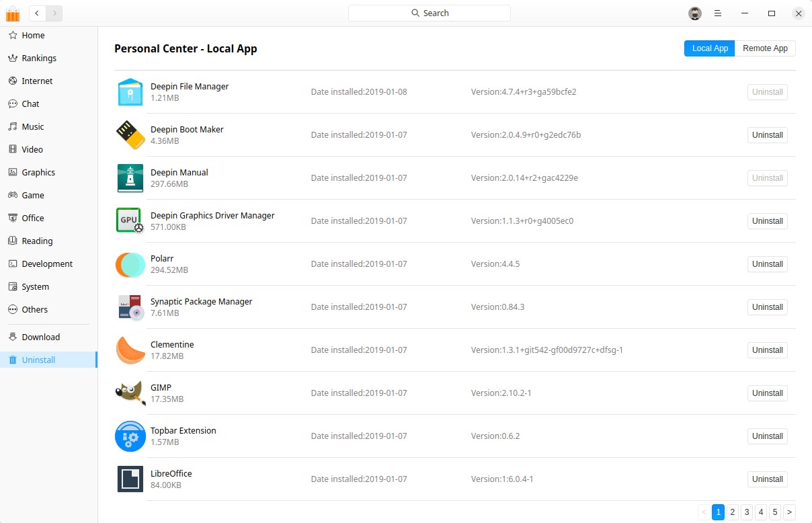The height and width of the screenshot is (523, 812).
Task: Click the Internet globe icon
Action: tap(13, 81)
